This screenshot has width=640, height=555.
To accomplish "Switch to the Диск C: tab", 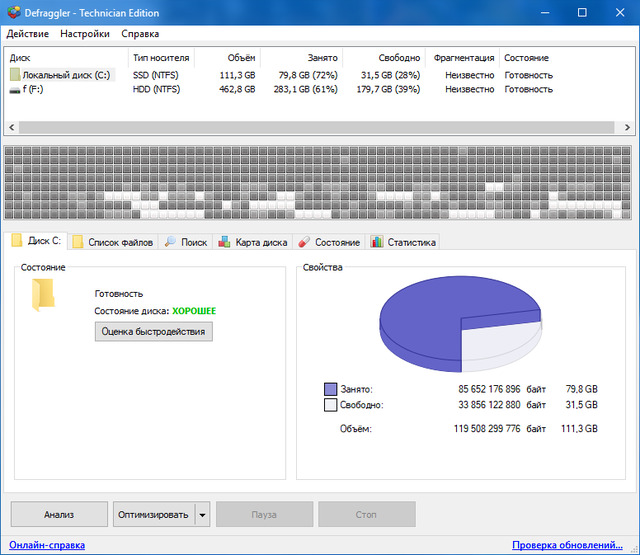I will coord(37,241).
